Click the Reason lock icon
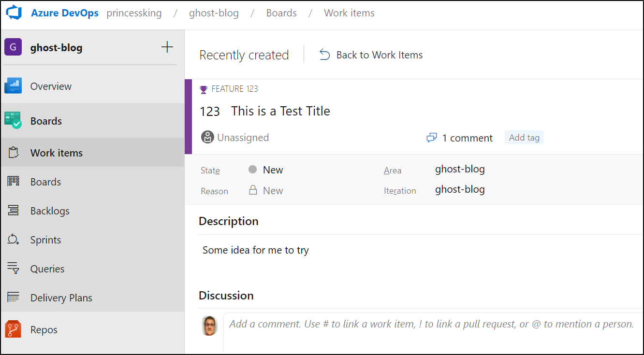Screen dimensions: 644x355 pos(253,190)
